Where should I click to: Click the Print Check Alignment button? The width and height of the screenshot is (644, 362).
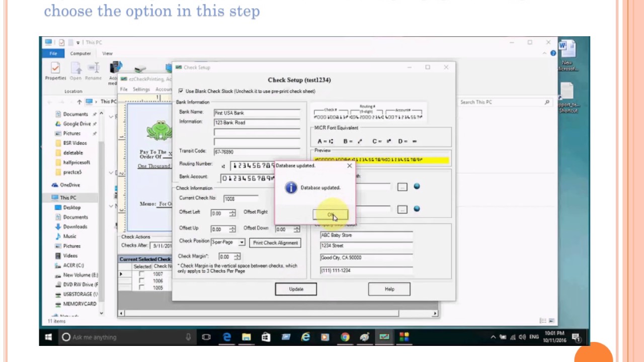pyautogui.click(x=275, y=243)
